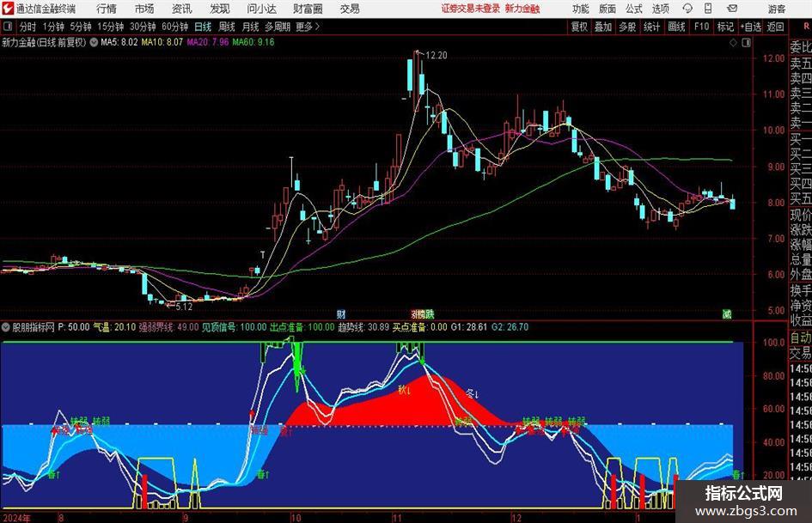Switch to 5分钟 period tab
Viewport: 812px width, 523px height.
coord(80,27)
